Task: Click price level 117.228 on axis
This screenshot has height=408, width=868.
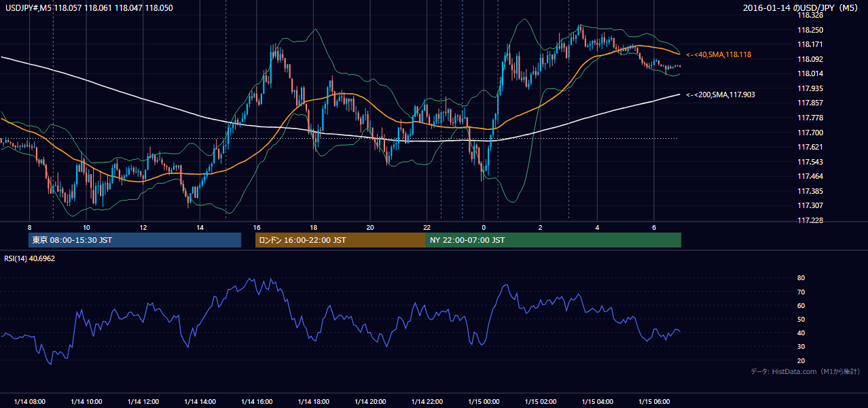Action: 810,220
